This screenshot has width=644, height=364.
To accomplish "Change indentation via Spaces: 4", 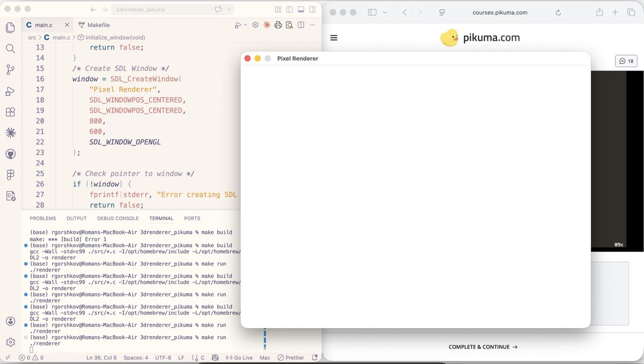I will (x=136, y=358).
